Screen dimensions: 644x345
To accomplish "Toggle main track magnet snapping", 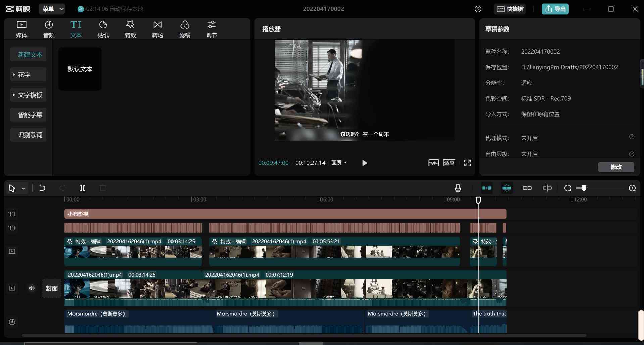I will coord(487,188).
